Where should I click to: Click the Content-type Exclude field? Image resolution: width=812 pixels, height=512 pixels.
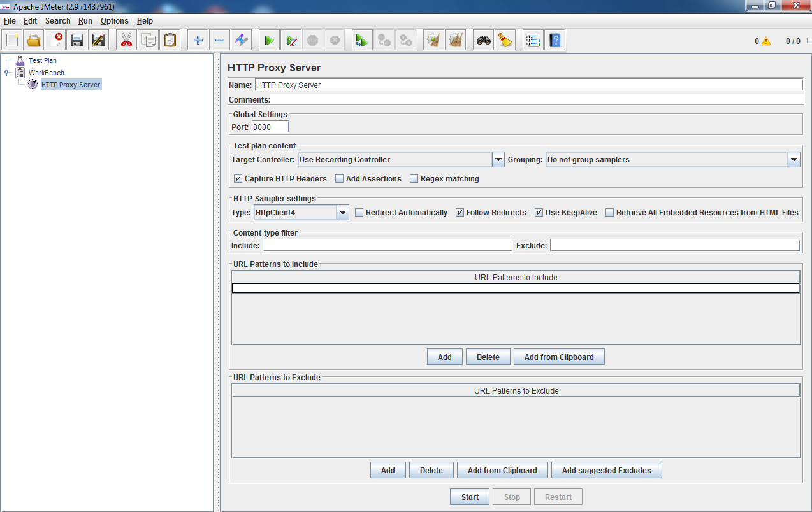coord(675,245)
